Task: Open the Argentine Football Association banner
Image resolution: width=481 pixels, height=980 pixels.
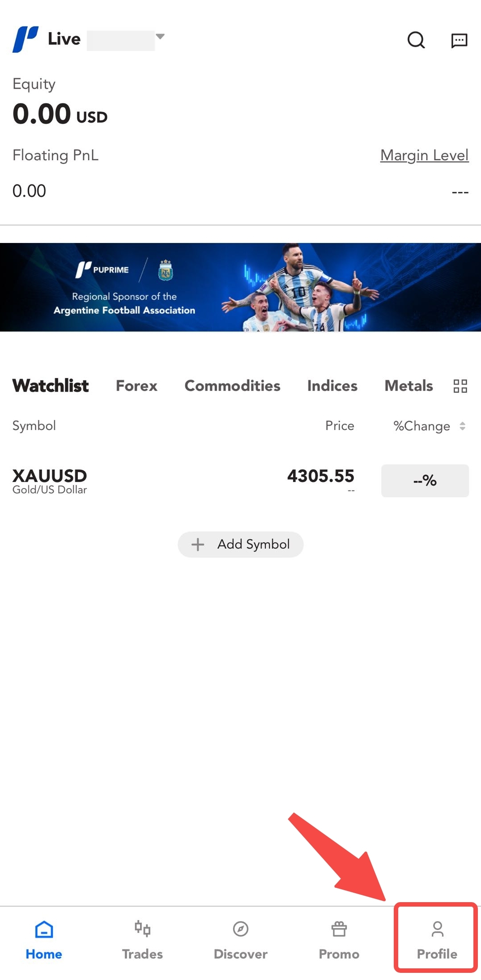Action: [240, 287]
